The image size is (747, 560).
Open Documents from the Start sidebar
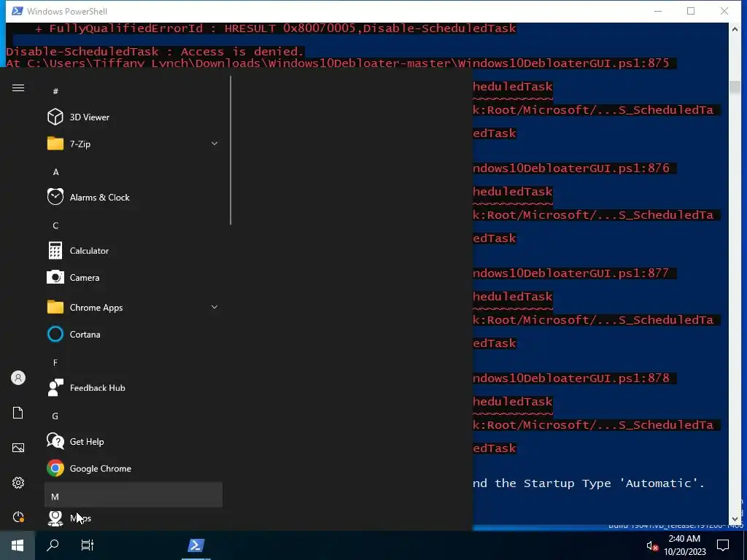pyautogui.click(x=18, y=413)
